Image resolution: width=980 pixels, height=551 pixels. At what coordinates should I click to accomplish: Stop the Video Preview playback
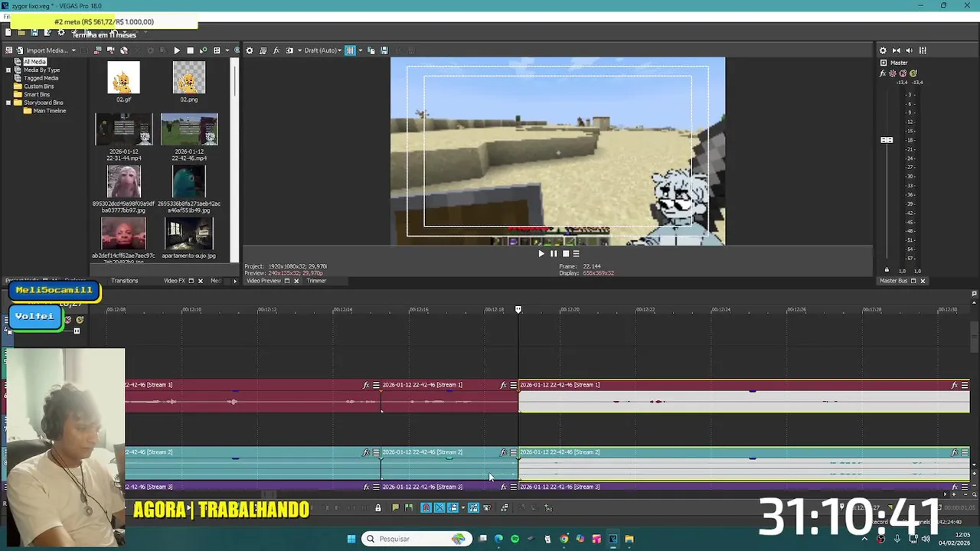[x=565, y=253]
